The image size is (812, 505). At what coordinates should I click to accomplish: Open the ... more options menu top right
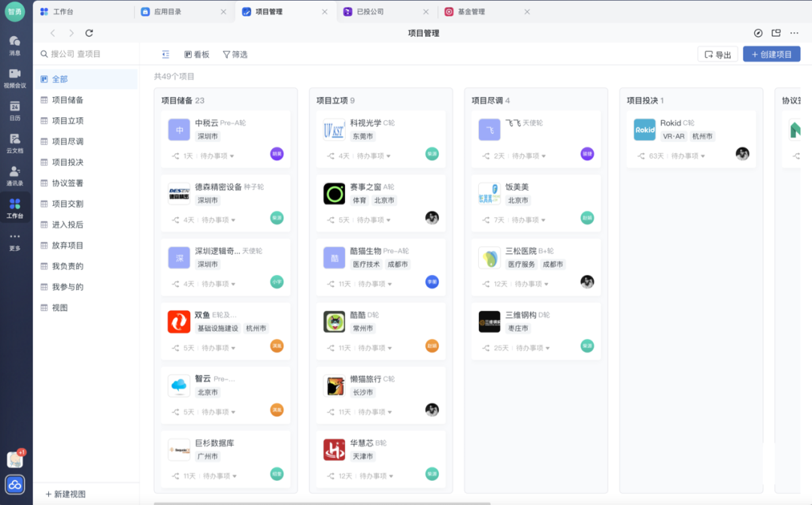795,33
